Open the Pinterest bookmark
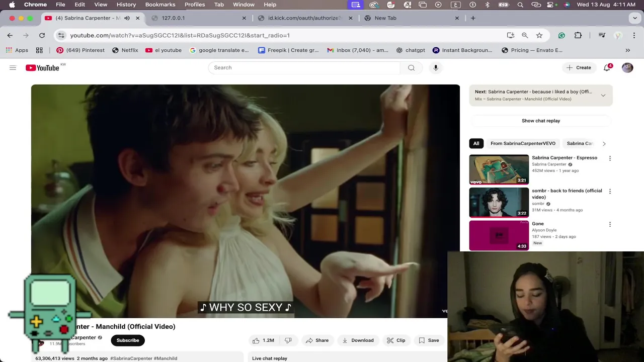This screenshot has width=644, height=362. point(80,50)
